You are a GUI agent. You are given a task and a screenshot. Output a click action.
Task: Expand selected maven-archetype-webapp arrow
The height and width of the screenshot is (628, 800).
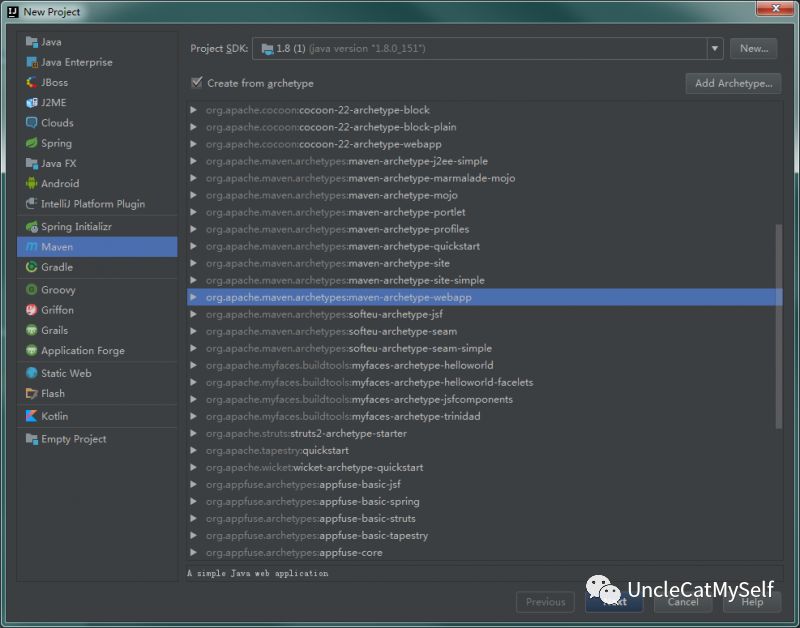tap(193, 297)
